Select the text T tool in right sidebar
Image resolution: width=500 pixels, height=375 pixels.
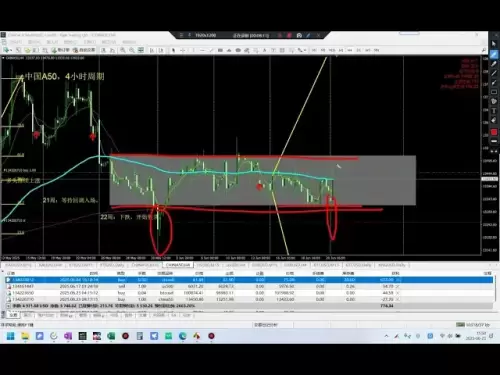(494, 111)
